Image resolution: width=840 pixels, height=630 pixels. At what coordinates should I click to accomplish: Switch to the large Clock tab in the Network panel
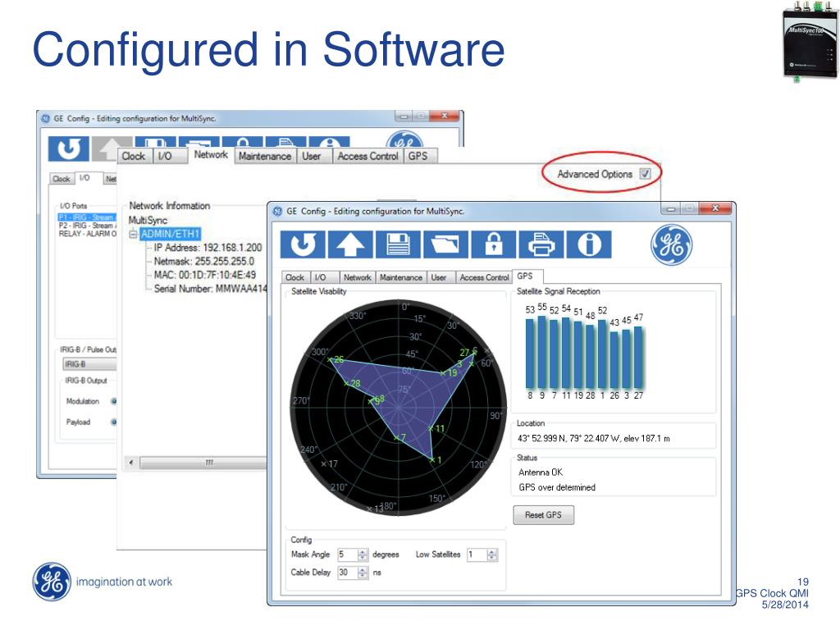(134, 156)
